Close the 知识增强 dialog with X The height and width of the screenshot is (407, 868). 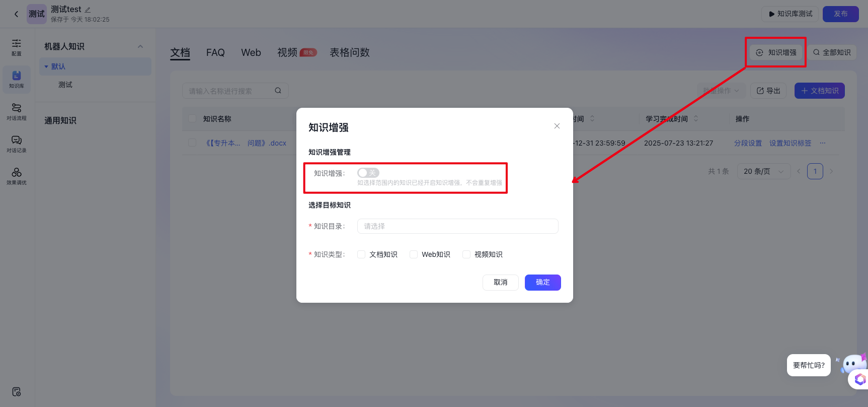click(x=557, y=126)
